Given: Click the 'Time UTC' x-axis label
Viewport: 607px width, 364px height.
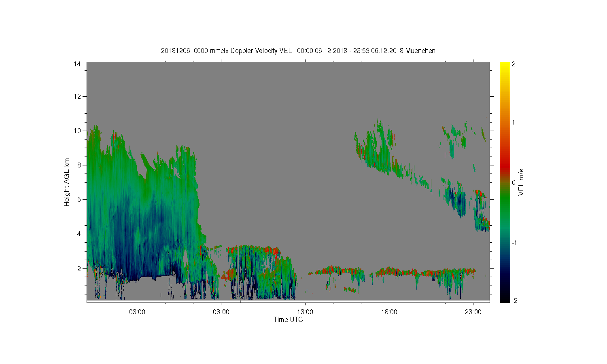Looking at the screenshot, I should coord(288,320).
